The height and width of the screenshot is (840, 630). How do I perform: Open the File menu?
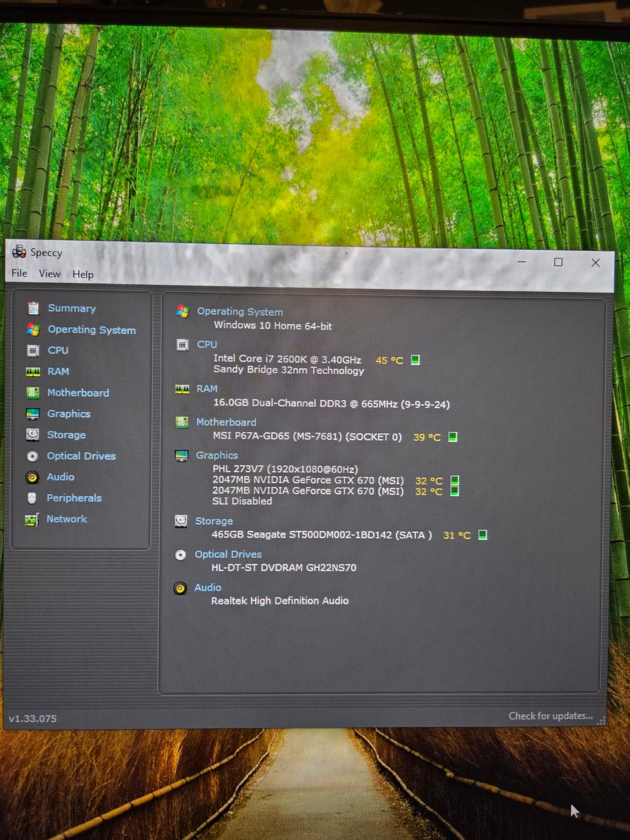pos(19,273)
